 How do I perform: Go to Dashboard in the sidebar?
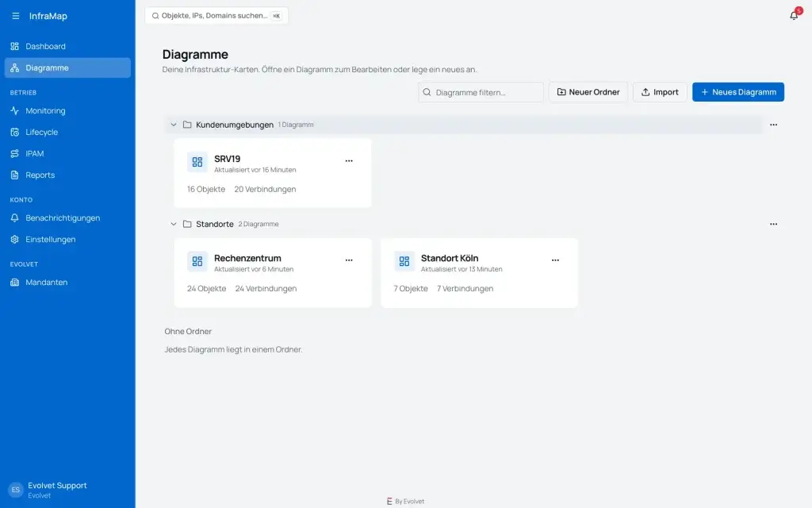67,46
